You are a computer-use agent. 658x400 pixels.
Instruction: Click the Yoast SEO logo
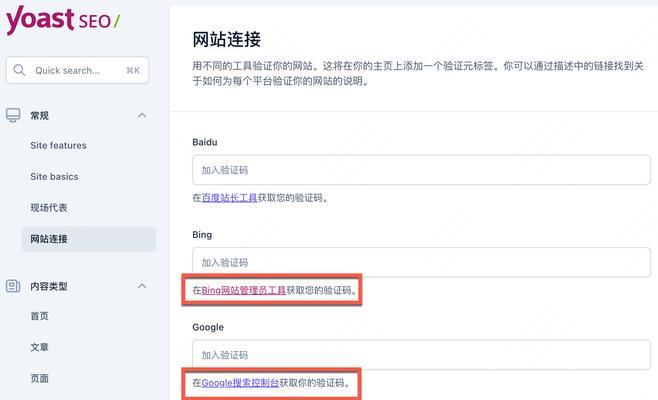point(63,20)
